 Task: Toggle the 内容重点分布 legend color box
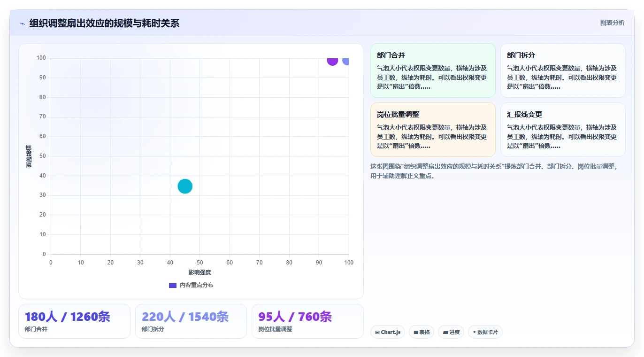click(173, 285)
